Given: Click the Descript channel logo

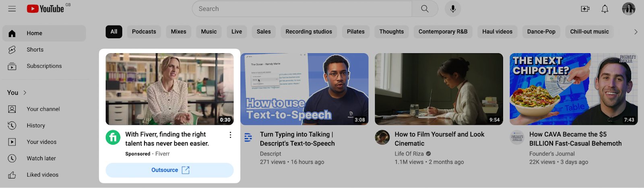Looking at the screenshot, I should [x=248, y=138].
